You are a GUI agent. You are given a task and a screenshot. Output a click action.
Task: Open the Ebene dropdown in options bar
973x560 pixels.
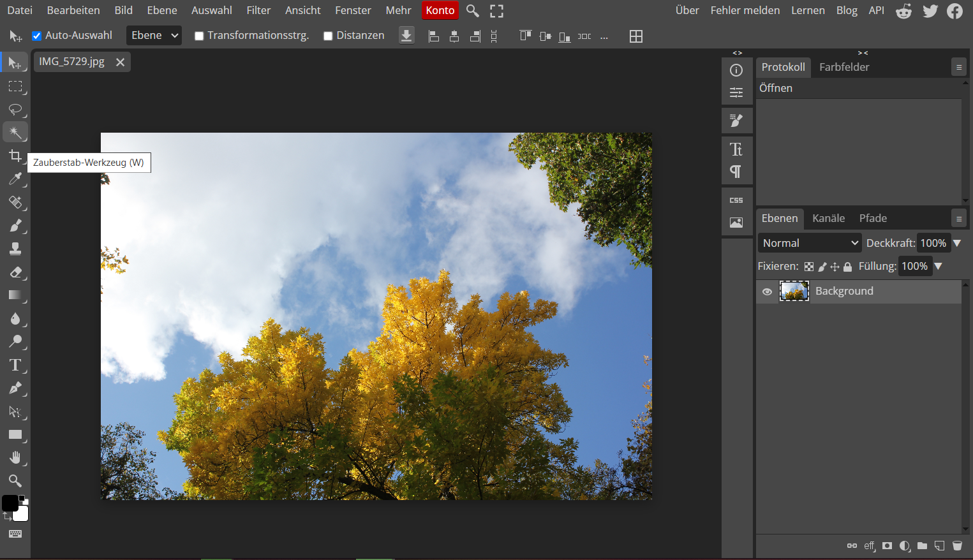click(x=153, y=35)
